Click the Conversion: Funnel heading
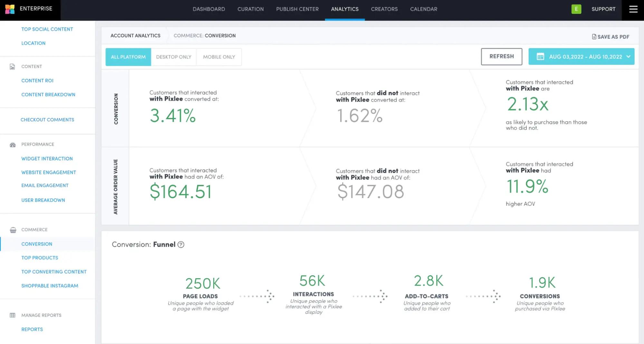This screenshot has width=644, height=344. click(x=144, y=244)
